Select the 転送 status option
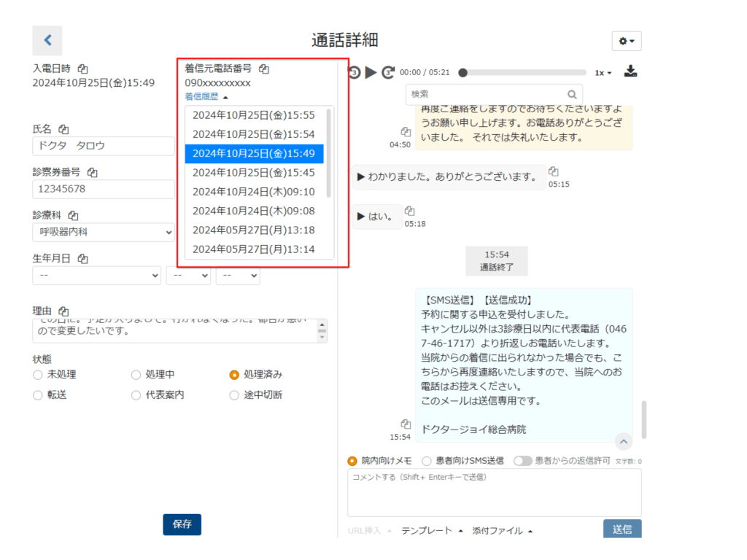This screenshot has height=560, width=747. [x=38, y=395]
